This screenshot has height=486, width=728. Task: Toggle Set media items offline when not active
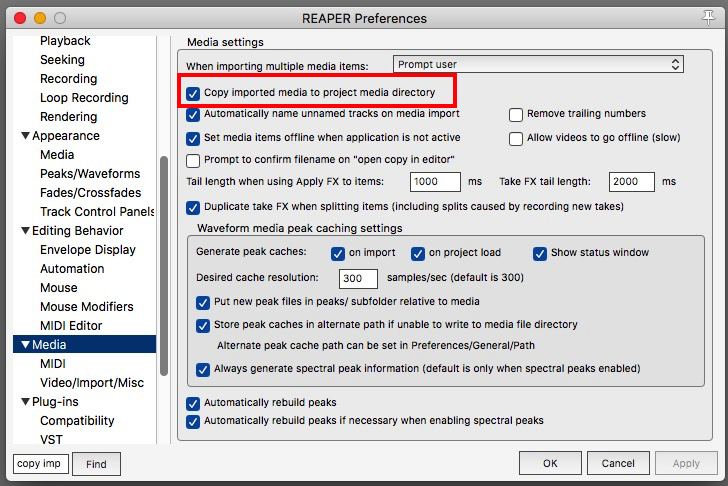tap(193, 139)
